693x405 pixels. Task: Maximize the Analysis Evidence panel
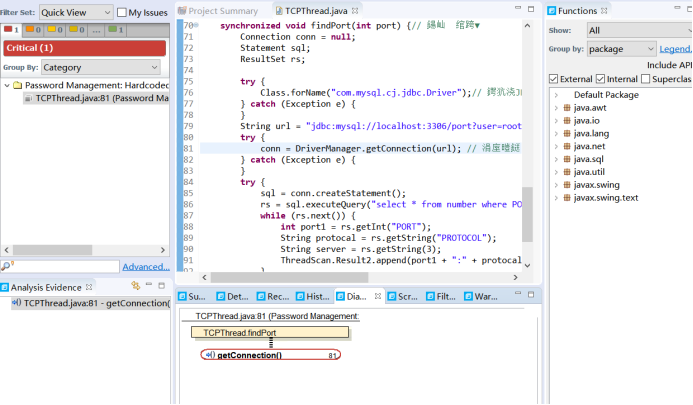(161, 286)
